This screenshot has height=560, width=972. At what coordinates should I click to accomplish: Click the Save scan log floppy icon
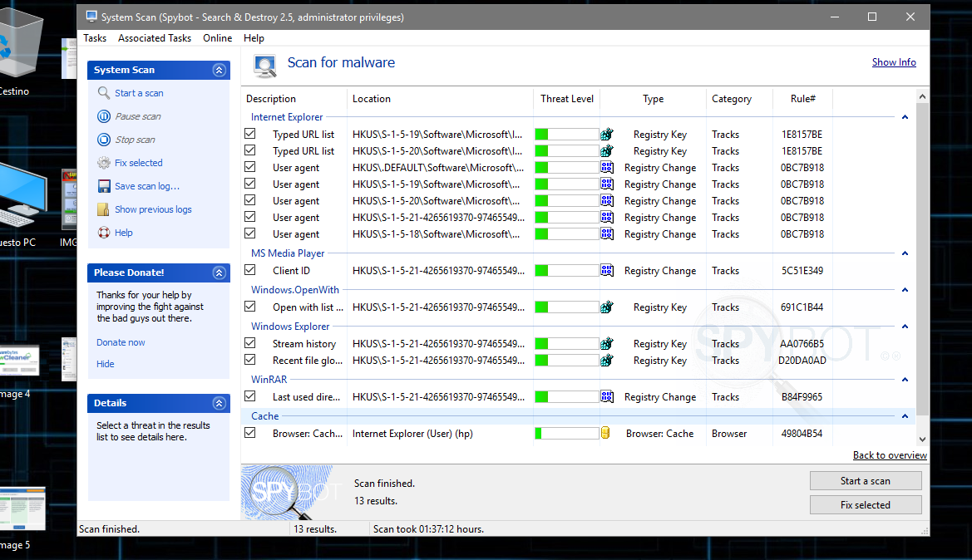104,186
